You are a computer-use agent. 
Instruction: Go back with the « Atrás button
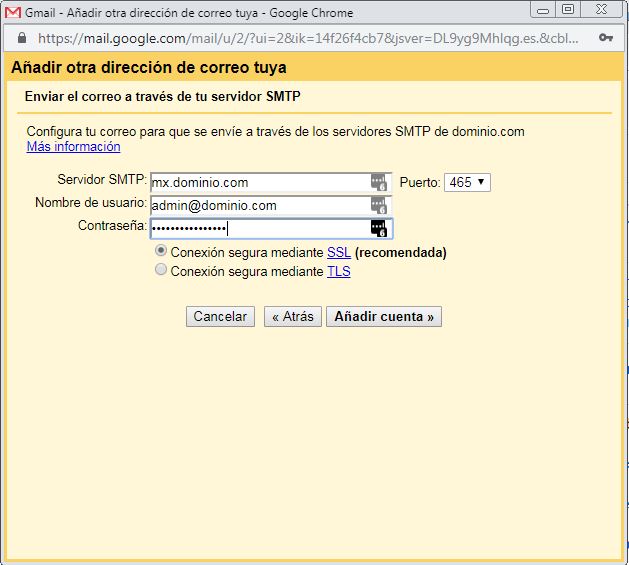click(293, 316)
